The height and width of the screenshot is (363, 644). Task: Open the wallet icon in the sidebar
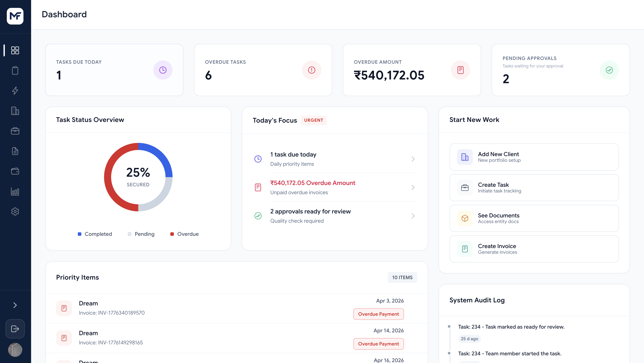pyautogui.click(x=15, y=171)
